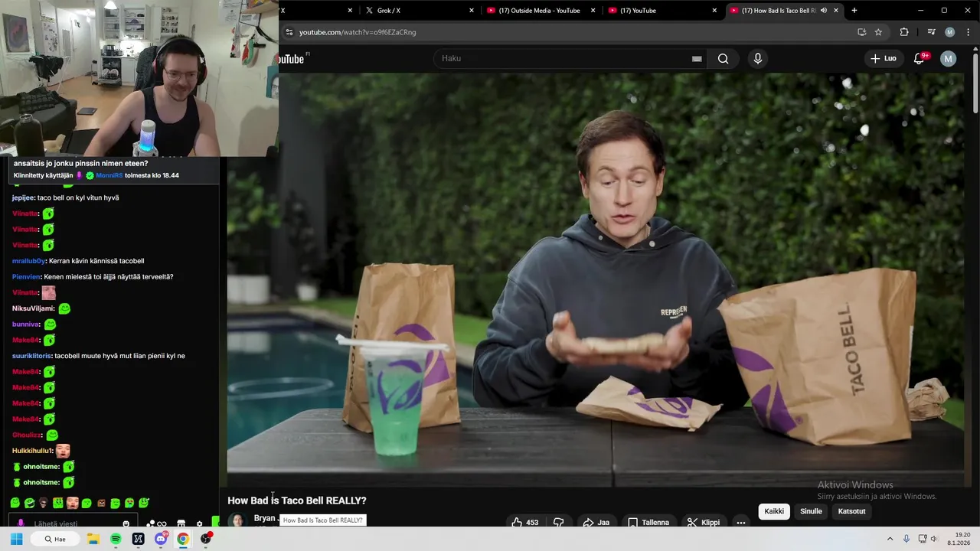
Task: Click the sunglasses face emote in emote row
Action: click(44, 503)
